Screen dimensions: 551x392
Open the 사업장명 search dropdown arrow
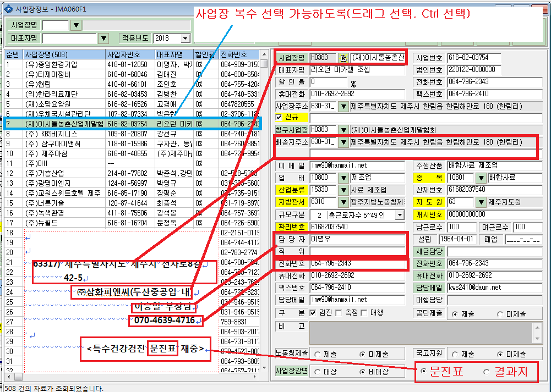(76, 25)
